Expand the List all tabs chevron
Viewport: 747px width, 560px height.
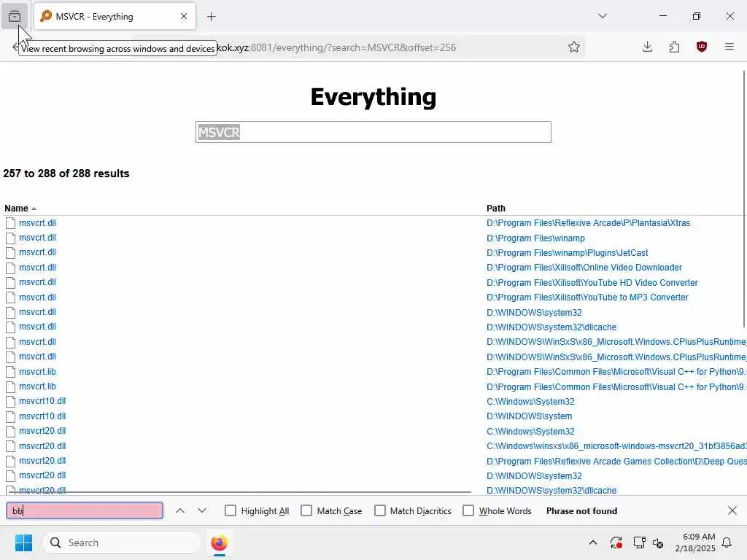click(x=602, y=16)
